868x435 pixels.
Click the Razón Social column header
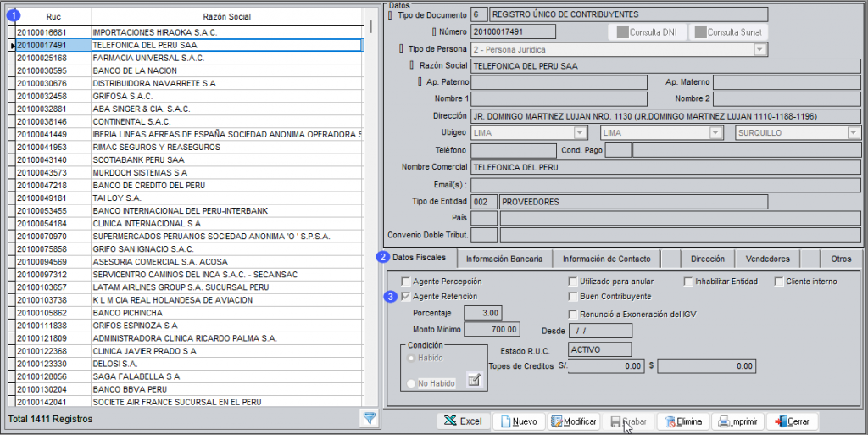tap(226, 17)
